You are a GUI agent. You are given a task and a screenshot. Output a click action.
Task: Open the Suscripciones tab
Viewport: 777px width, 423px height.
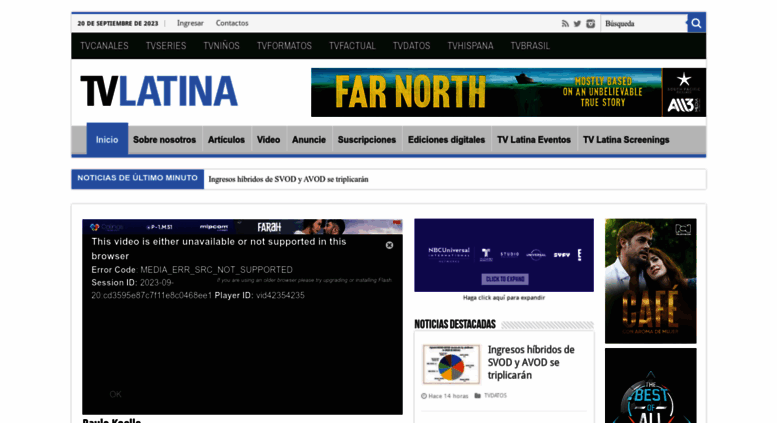pyautogui.click(x=367, y=140)
